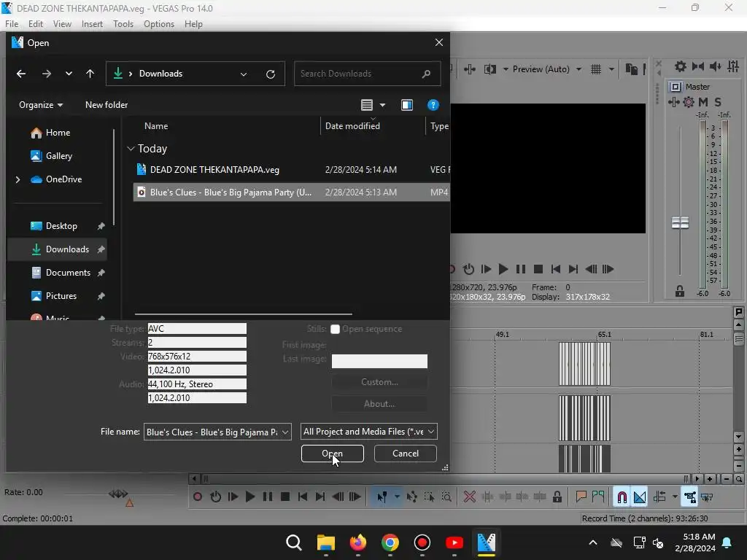Select the Selection edit tool

click(x=429, y=497)
